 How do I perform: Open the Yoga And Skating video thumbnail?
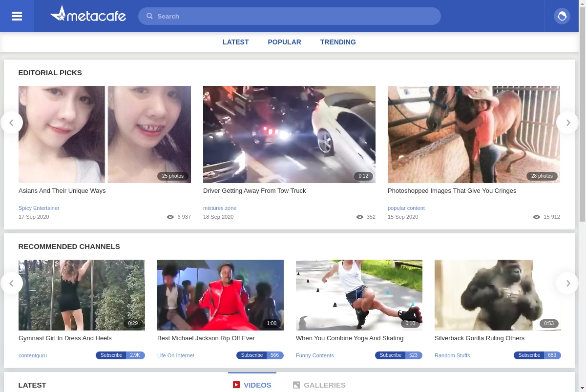pyautogui.click(x=359, y=295)
